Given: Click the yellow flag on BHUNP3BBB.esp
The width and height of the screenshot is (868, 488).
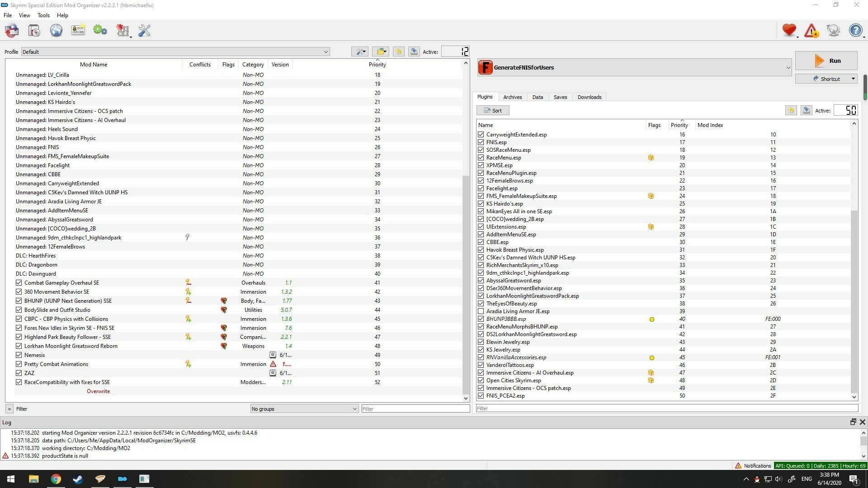Looking at the screenshot, I should 651,319.
